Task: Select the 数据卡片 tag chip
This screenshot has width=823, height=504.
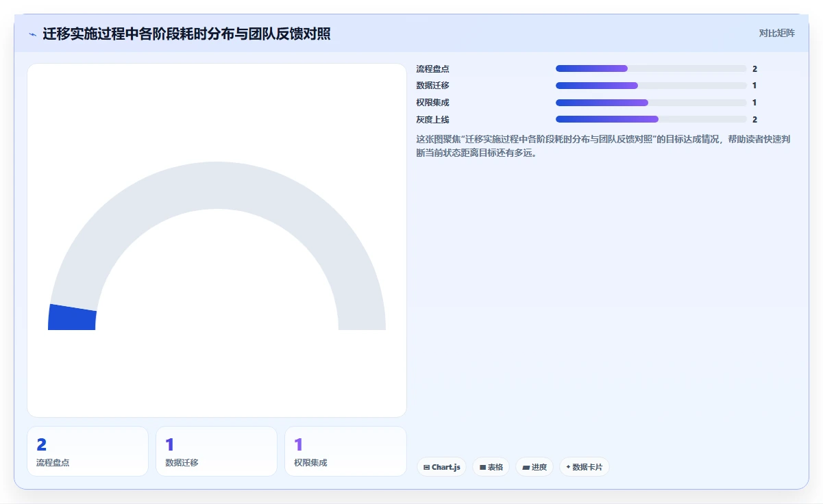Action: pos(584,467)
